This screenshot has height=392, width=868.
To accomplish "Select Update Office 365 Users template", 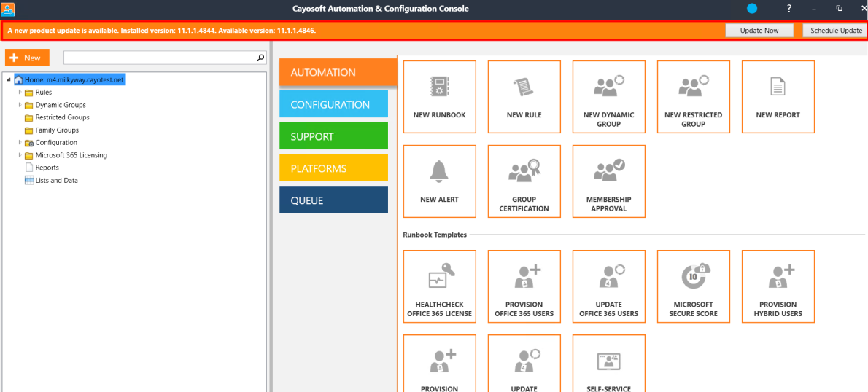I will pyautogui.click(x=609, y=286).
